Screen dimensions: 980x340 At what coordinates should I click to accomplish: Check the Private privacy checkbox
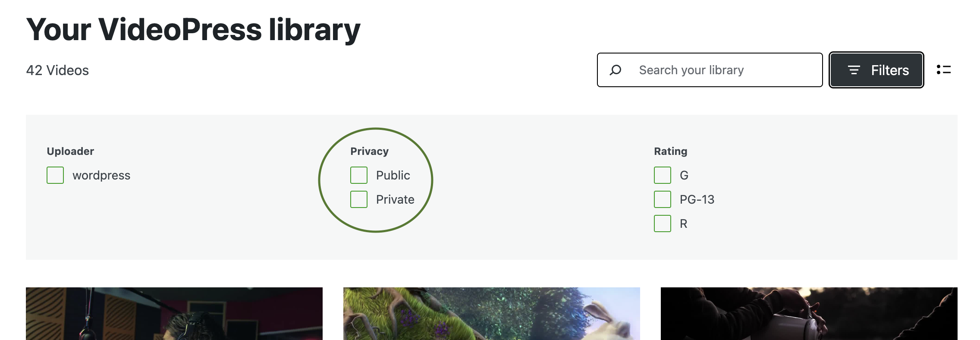[x=358, y=199]
